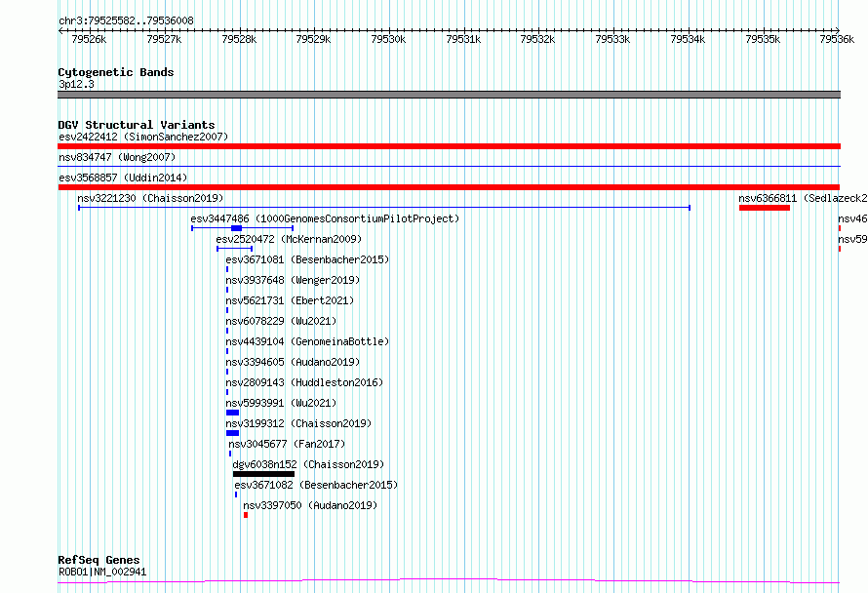Click nsv3394605 (Audano2019) label
Screen dimensions: 868x593
(293, 362)
